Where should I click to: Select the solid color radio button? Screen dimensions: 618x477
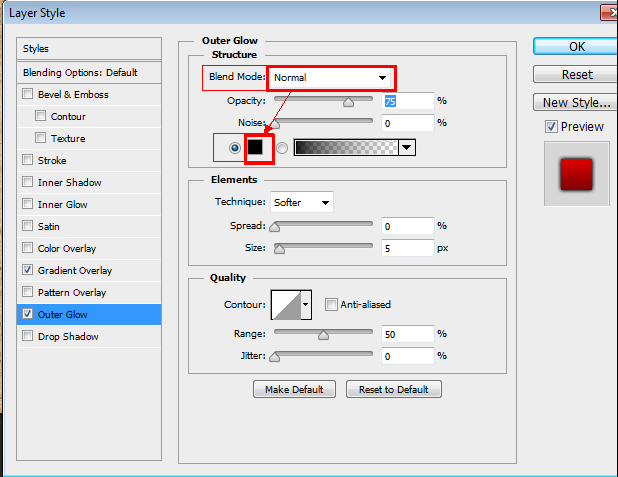(235, 148)
